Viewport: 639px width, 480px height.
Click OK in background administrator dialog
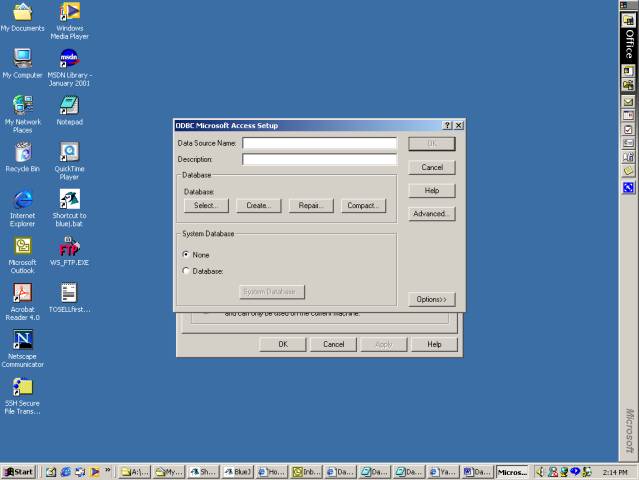tap(283, 344)
